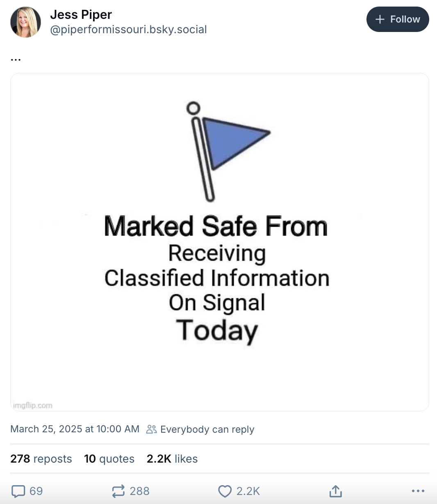Open the @piperformissouri.bsky.social handle link
437x504 pixels.
click(x=128, y=30)
